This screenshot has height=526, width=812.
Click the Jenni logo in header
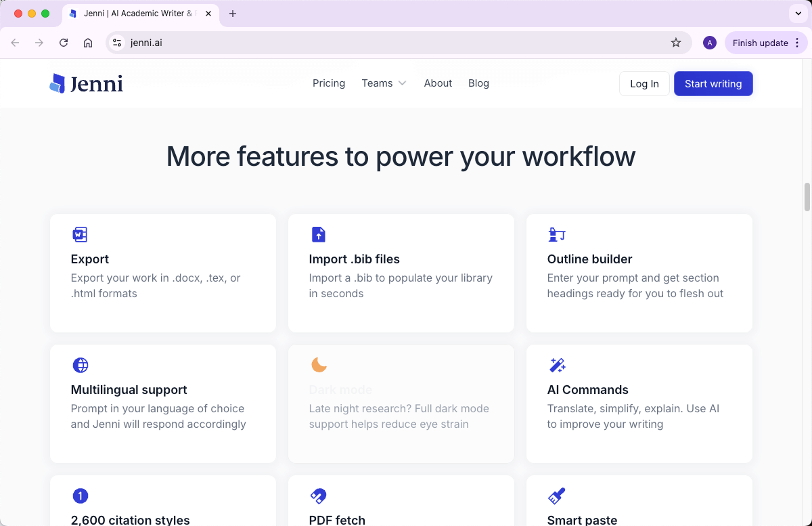pos(87,83)
